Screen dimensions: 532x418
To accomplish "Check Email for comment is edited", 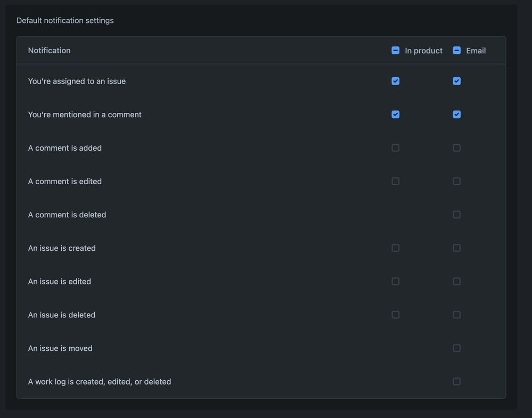I will pyautogui.click(x=456, y=181).
